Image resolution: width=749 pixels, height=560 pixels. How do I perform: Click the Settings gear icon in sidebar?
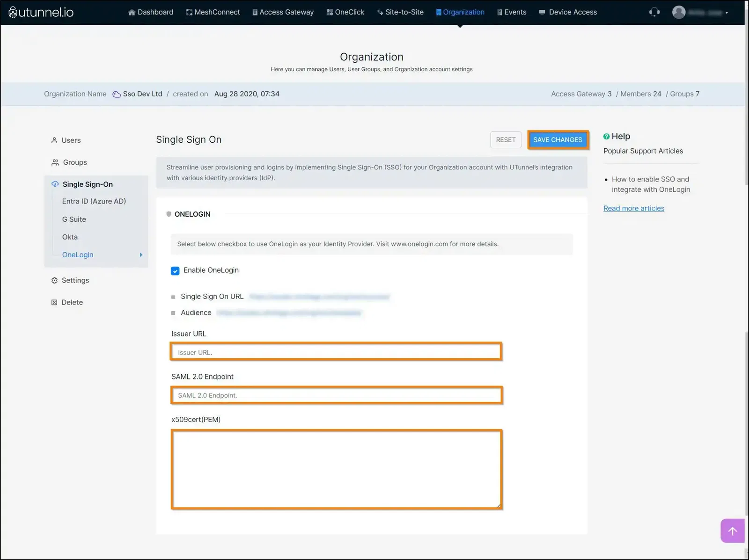coord(54,280)
